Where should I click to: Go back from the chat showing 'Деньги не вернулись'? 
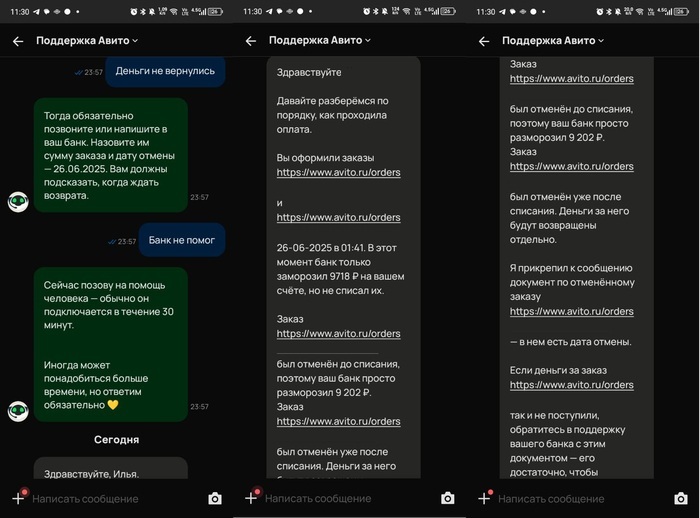(18, 41)
